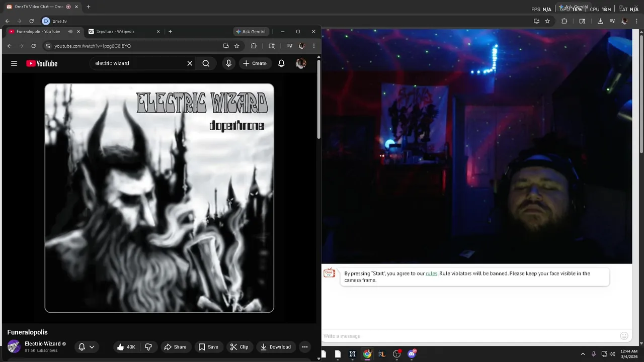The image size is (644, 362).
Task: Click the youtube.com address bar URL
Action: coord(93,46)
